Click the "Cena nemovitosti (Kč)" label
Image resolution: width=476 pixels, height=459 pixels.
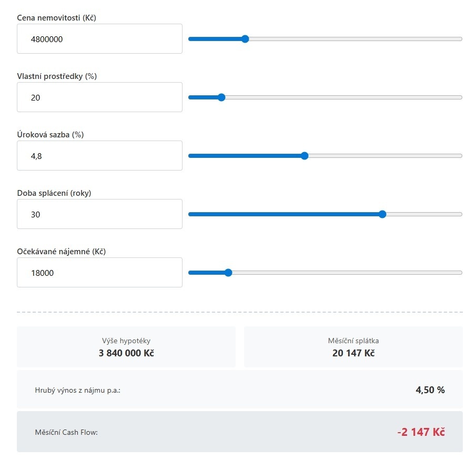(56, 18)
